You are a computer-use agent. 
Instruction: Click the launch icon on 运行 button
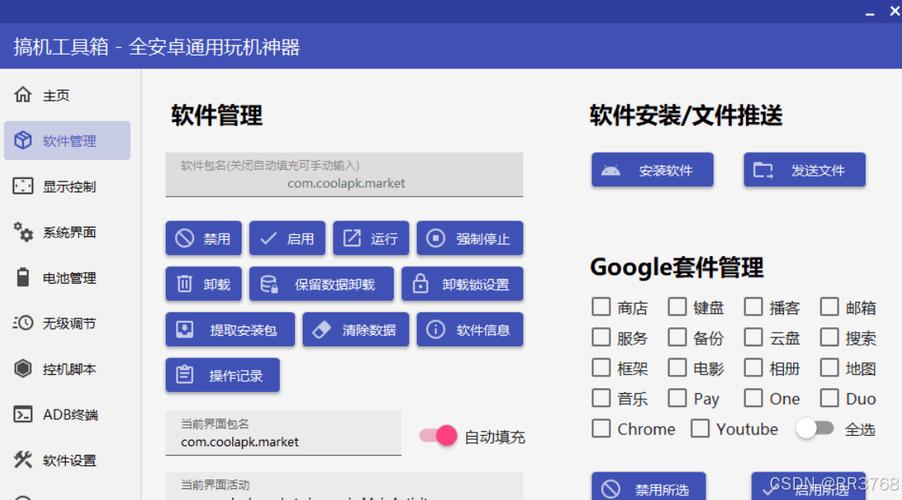click(x=352, y=239)
